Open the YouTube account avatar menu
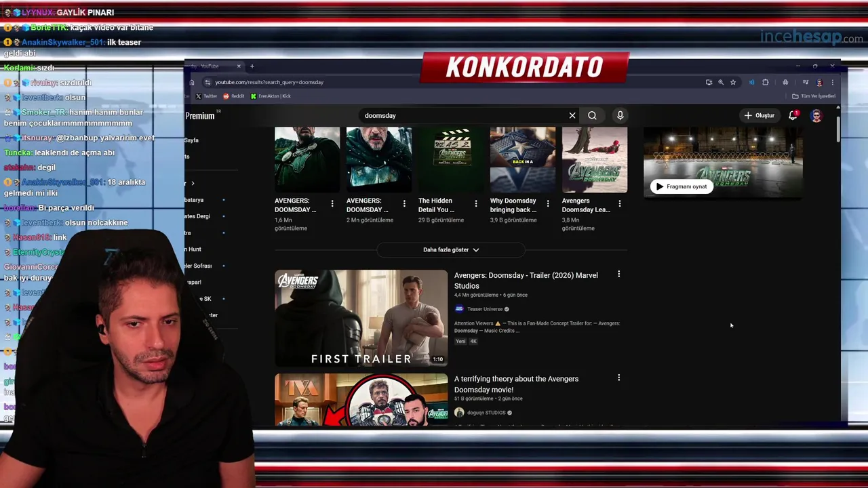 click(x=816, y=115)
